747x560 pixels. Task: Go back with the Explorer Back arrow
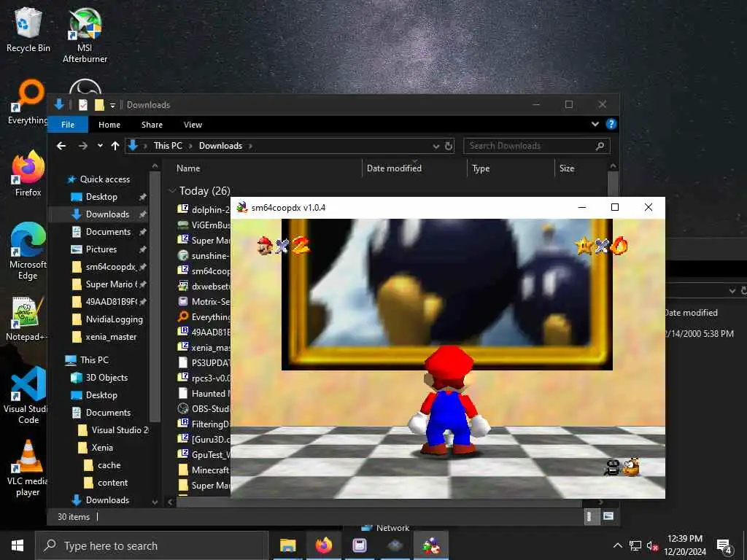(61, 146)
